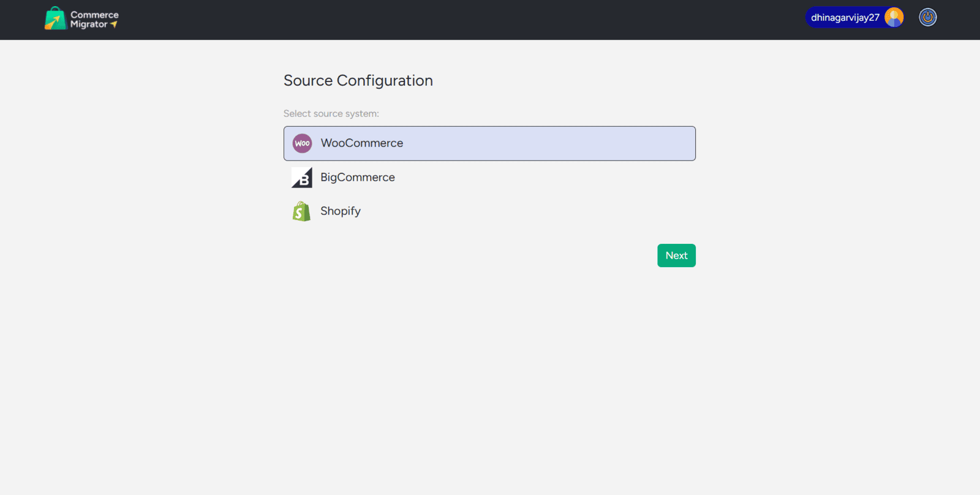Click the Commerce Migrator brand text

coord(94,20)
